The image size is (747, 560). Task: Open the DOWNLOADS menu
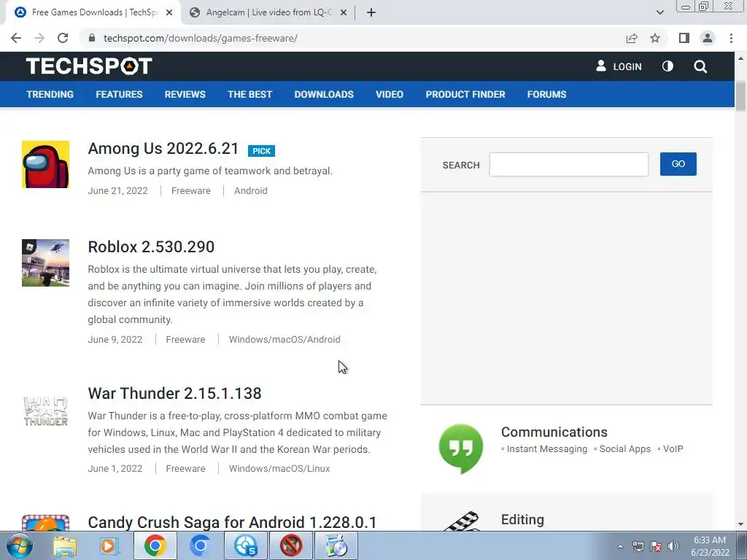(x=324, y=94)
